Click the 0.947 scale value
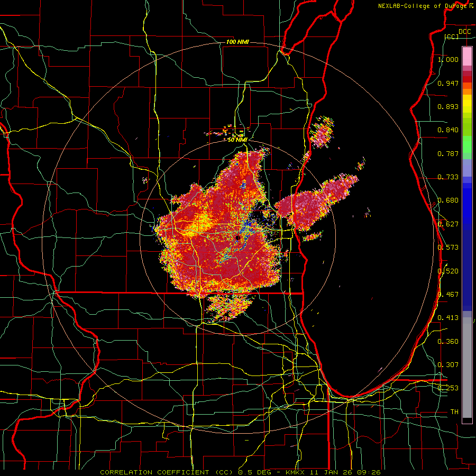476x476 pixels. point(448,83)
